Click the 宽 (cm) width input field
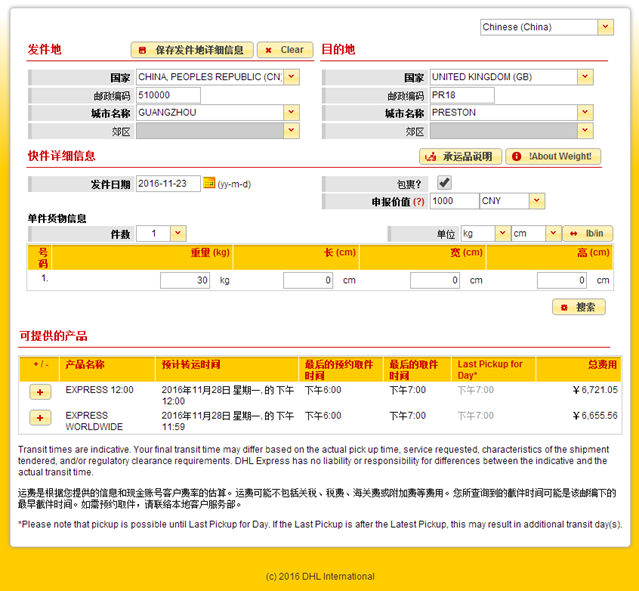 point(435,280)
